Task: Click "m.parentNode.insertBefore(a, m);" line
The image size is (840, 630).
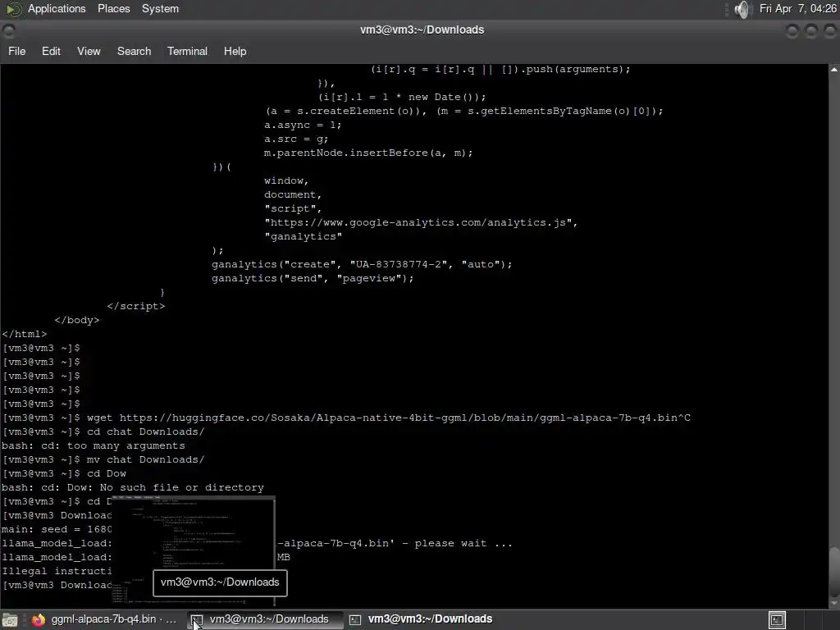Action: 368,153
